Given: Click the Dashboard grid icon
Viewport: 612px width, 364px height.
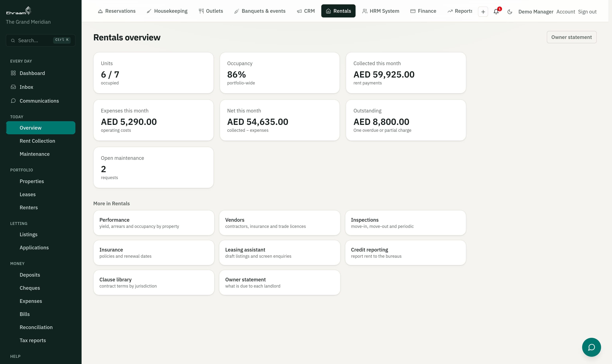Looking at the screenshot, I should (13, 73).
